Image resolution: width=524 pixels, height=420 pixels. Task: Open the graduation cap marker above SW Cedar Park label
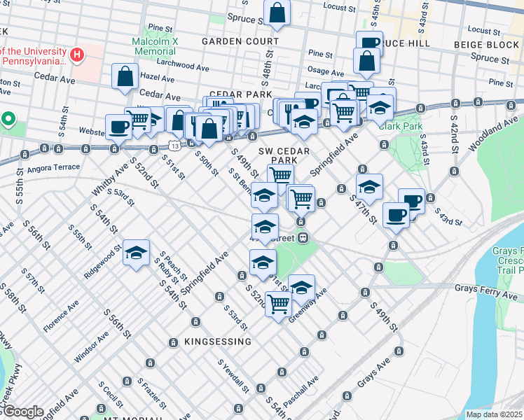tap(304, 122)
